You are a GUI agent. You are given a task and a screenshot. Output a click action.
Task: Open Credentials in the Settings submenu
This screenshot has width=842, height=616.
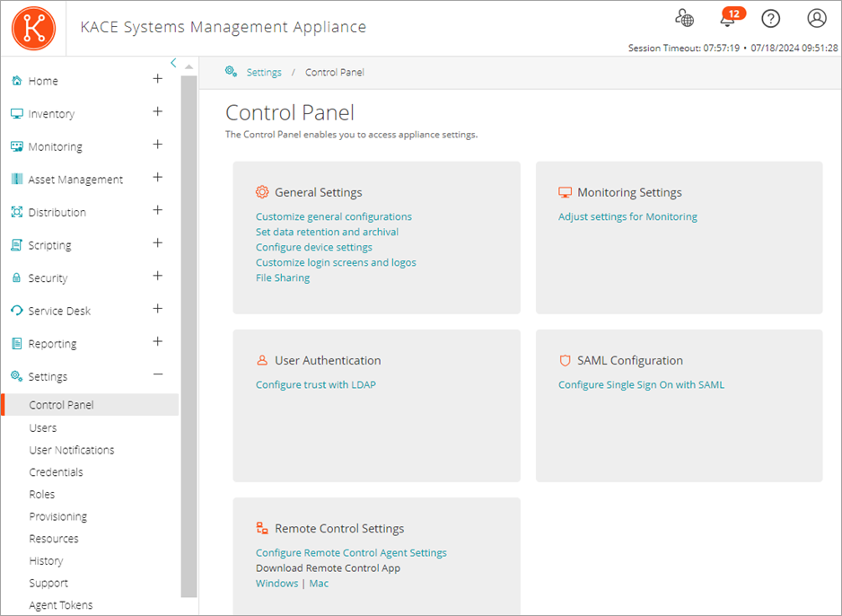click(x=56, y=472)
